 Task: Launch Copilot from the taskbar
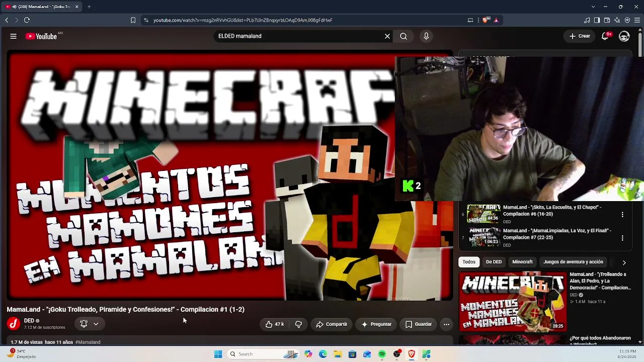coord(308,354)
